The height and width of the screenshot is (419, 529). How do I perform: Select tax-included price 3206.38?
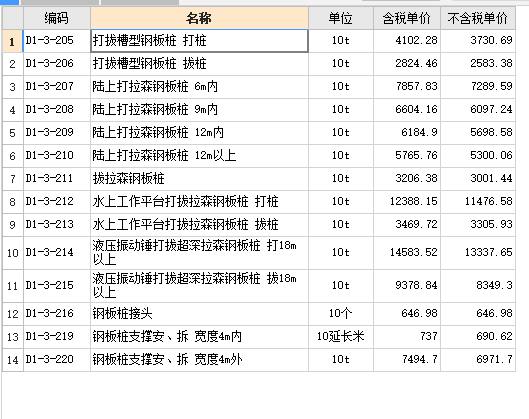point(407,179)
